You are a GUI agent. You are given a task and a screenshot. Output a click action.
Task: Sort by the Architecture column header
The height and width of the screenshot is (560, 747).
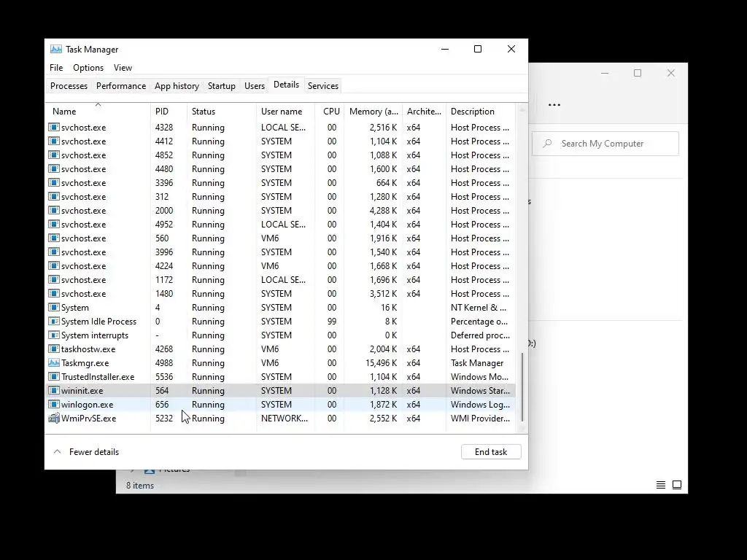424,112
